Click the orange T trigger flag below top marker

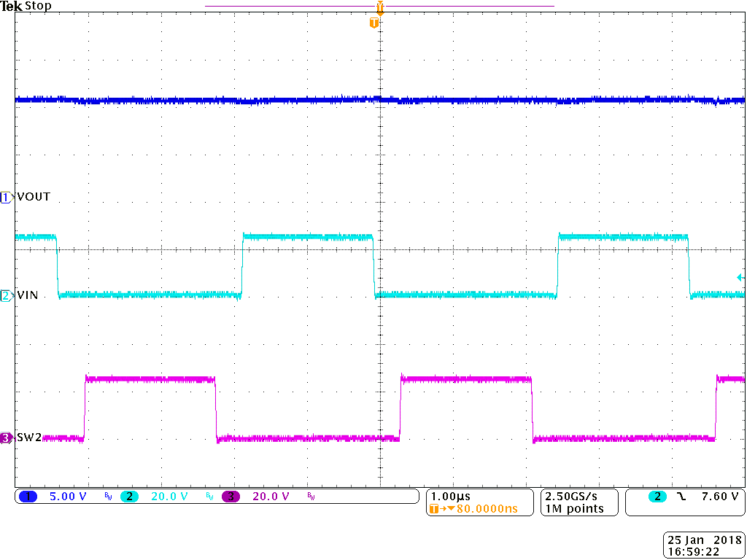click(374, 22)
